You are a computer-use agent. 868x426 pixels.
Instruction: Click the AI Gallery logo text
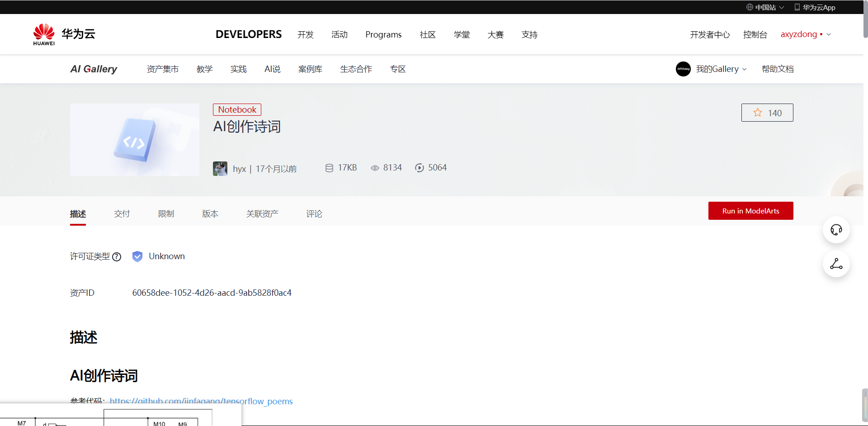point(94,69)
